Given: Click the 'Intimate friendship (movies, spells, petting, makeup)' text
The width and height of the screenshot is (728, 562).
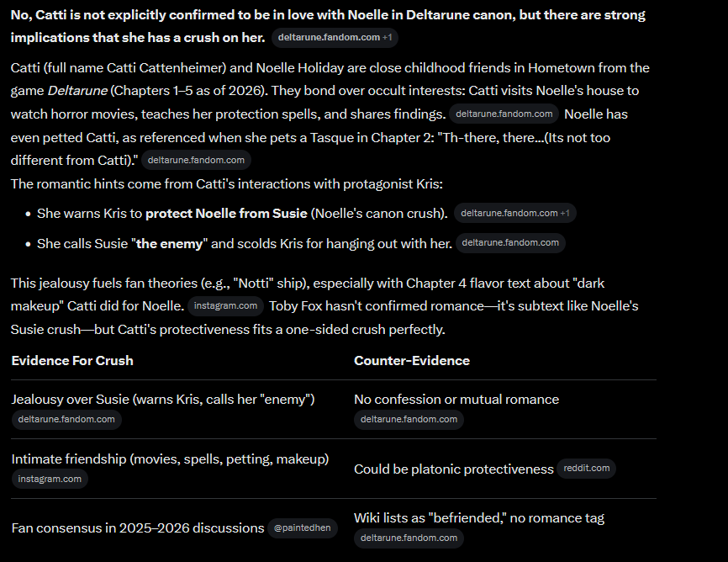Looking at the screenshot, I should click(x=170, y=459).
